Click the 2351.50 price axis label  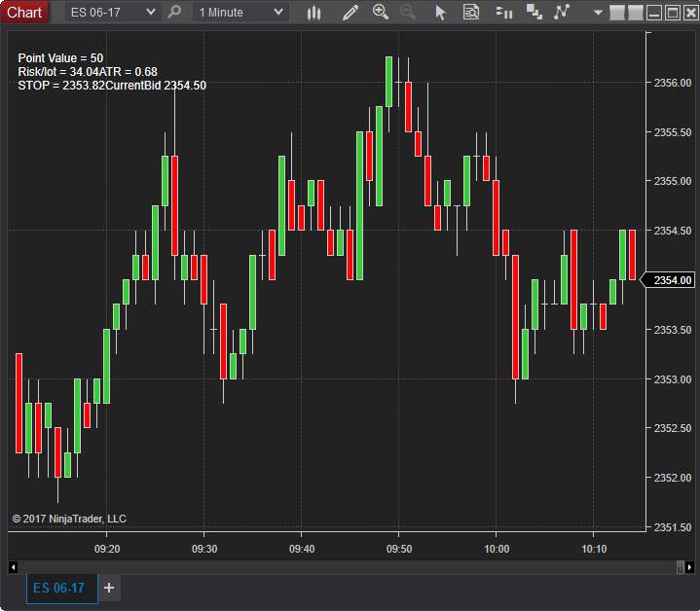pos(673,527)
